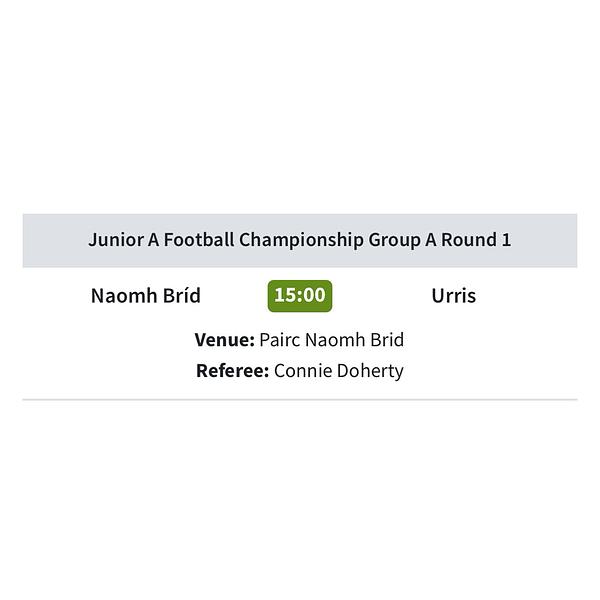
Task: Click the bold Referee: label
Action: [233, 371]
